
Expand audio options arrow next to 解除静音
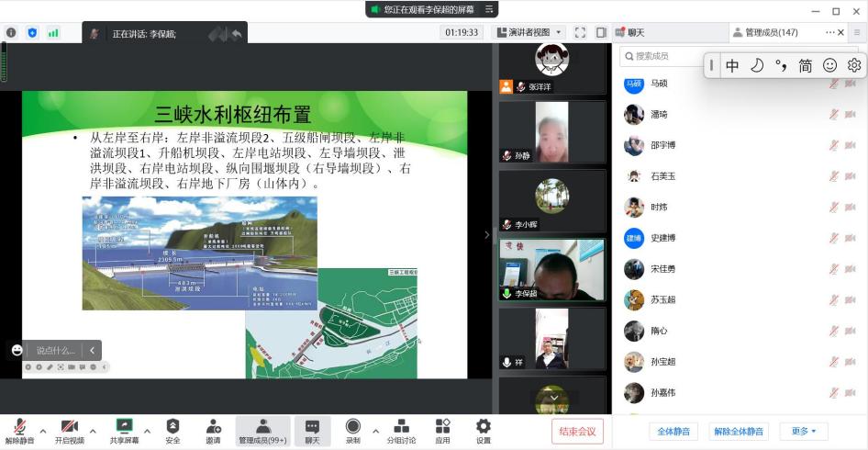click(x=42, y=430)
